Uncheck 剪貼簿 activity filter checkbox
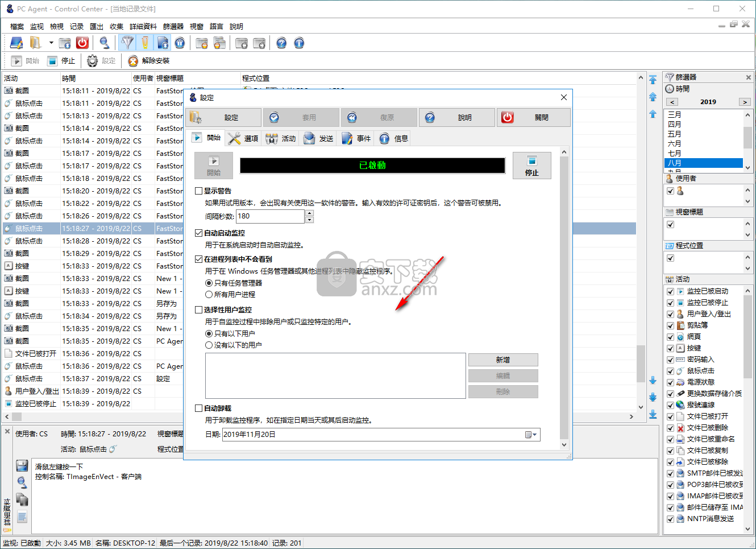The height and width of the screenshot is (549, 756). (671, 325)
